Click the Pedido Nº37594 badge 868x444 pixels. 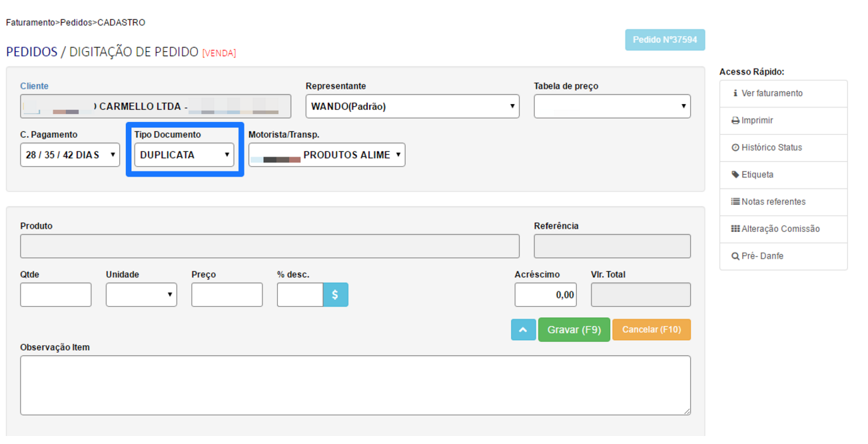[664, 40]
